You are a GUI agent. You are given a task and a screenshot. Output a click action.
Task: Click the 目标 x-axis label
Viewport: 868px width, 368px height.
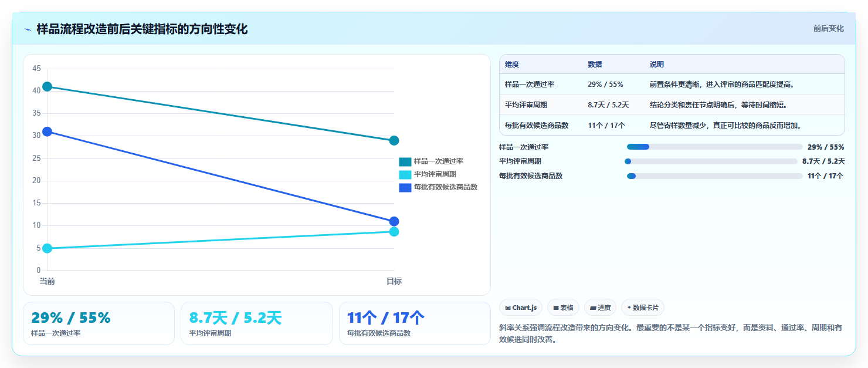(394, 282)
